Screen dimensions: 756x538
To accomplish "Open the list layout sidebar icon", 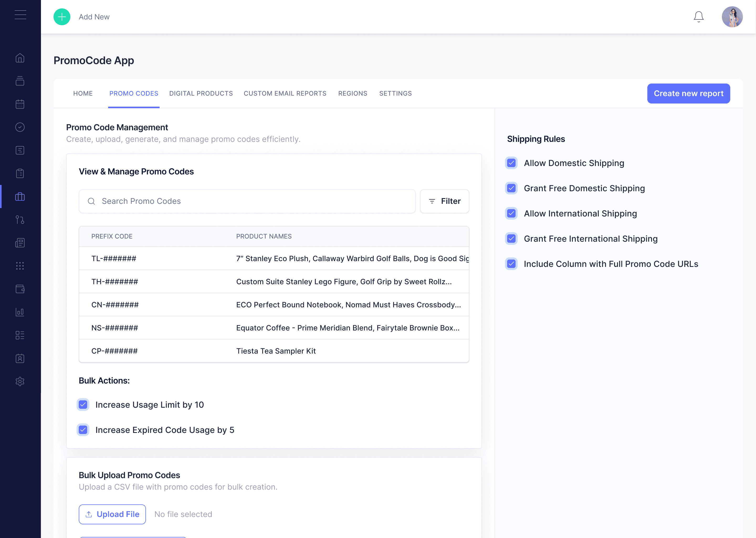I will click(x=20, y=335).
